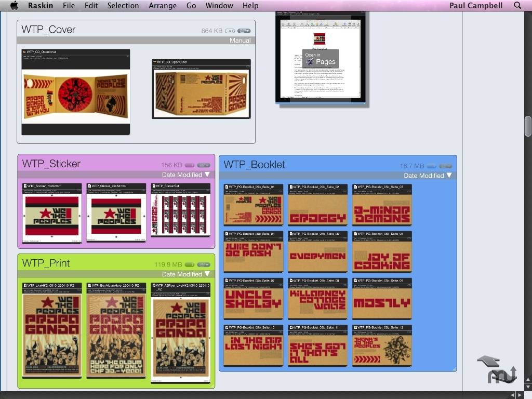Click the WTP_Cover folder title
This screenshot has height=399, width=532.
(48, 30)
